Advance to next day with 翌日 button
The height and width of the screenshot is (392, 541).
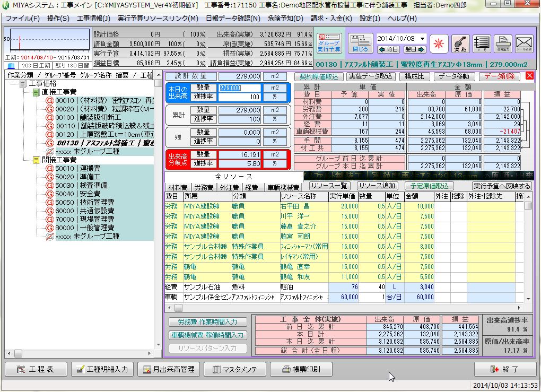[x=414, y=49]
